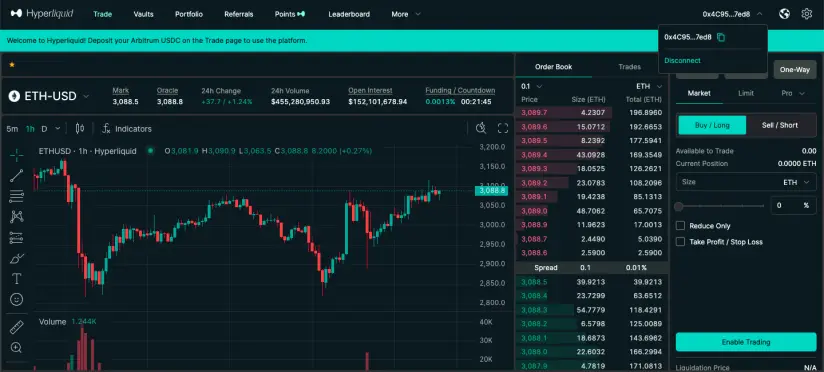
Task: Open the emoji icons tool
Action: pos(17,299)
